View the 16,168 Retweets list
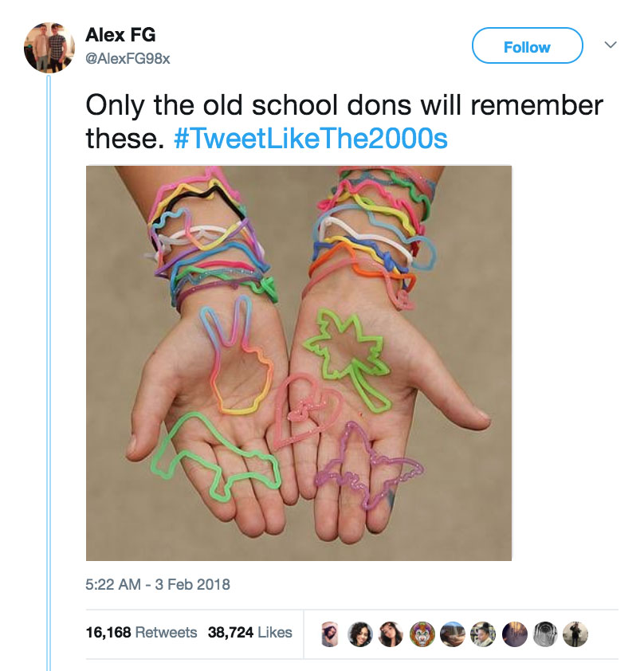 point(141,632)
